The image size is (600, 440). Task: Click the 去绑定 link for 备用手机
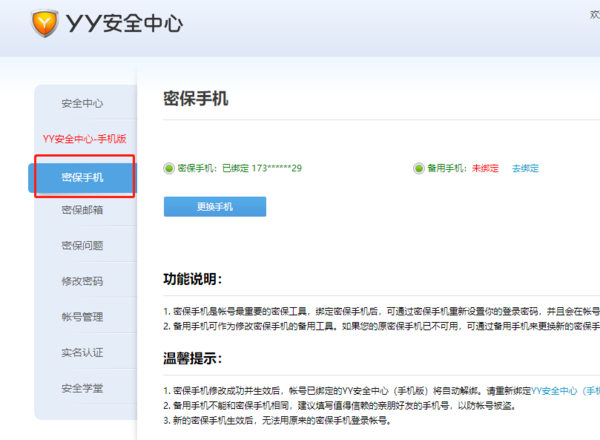(525, 168)
